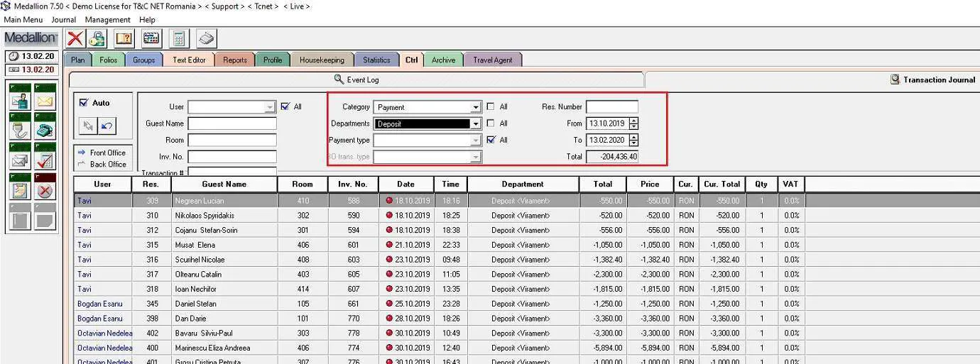Click the clock system date 13.02.20

(x=31, y=56)
